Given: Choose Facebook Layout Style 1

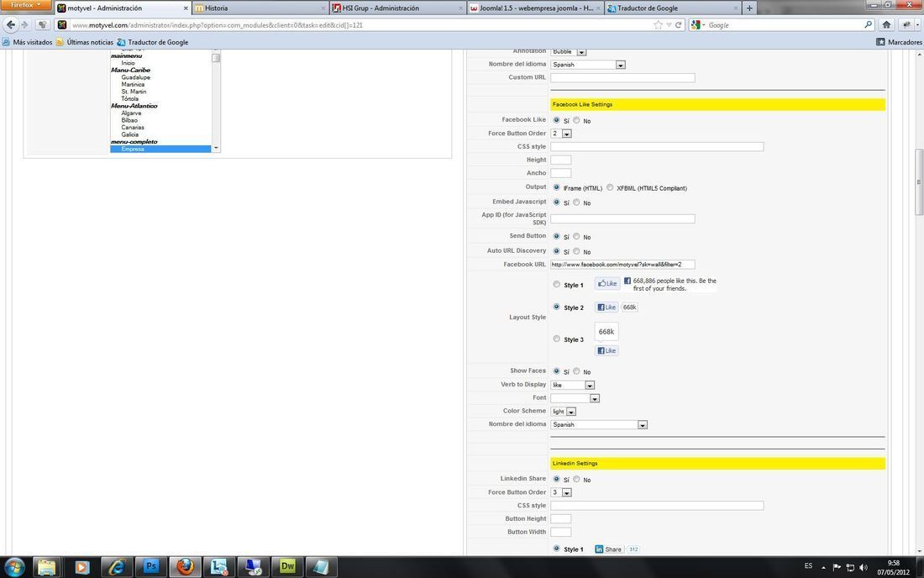Looking at the screenshot, I should pyautogui.click(x=556, y=284).
